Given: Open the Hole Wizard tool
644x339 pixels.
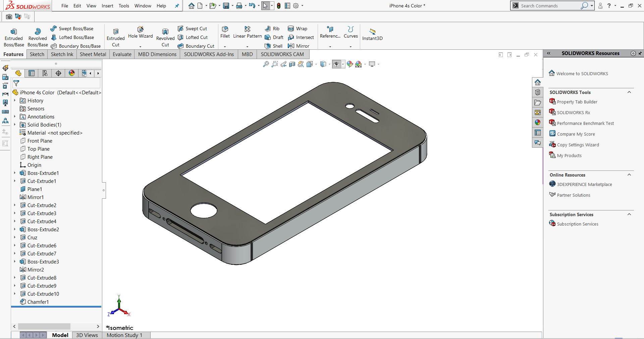Looking at the screenshot, I should click(141, 33).
